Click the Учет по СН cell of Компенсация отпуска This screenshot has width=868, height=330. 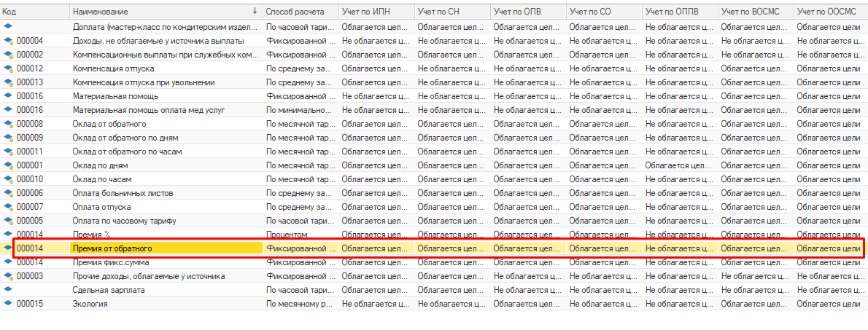453,68
